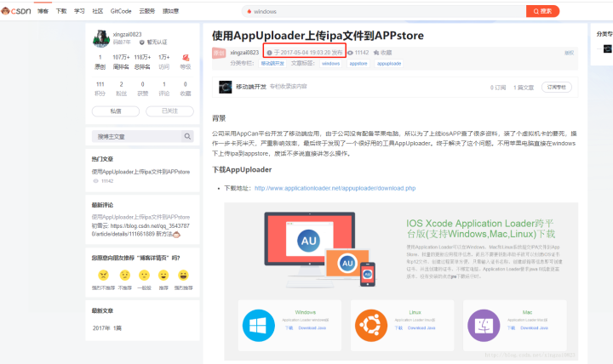The height and width of the screenshot is (364, 613).
Task: Open xingzai0823 profile avatar
Action: click(x=100, y=38)
